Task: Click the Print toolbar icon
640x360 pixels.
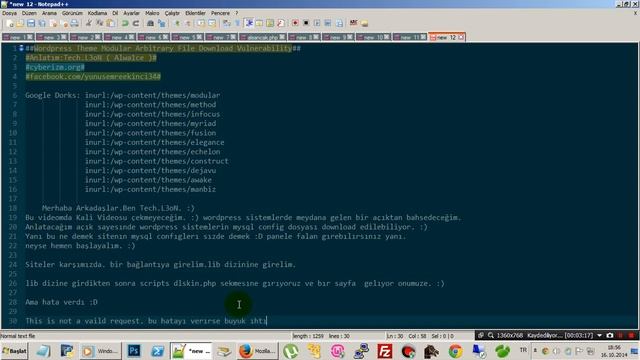Action: [74, 23]
